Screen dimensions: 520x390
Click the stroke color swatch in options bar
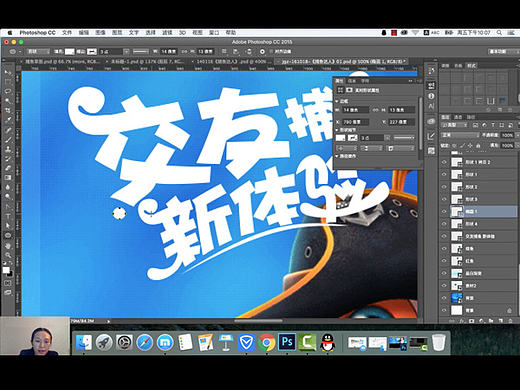pos(92,51)
